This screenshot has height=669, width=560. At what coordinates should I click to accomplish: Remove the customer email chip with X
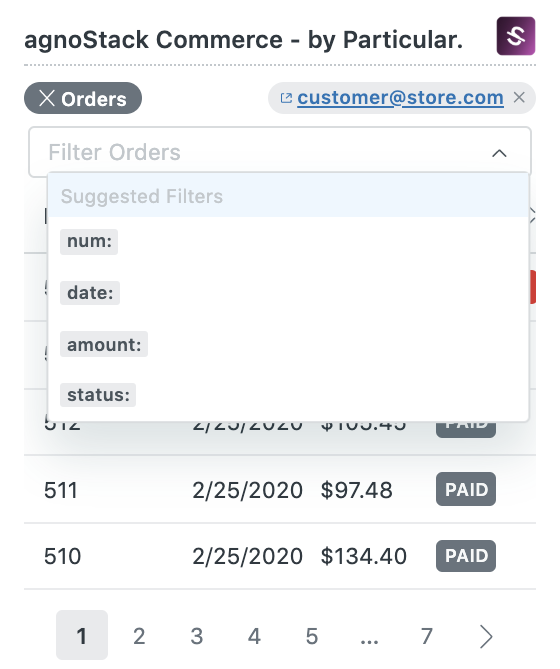[519, 98]
